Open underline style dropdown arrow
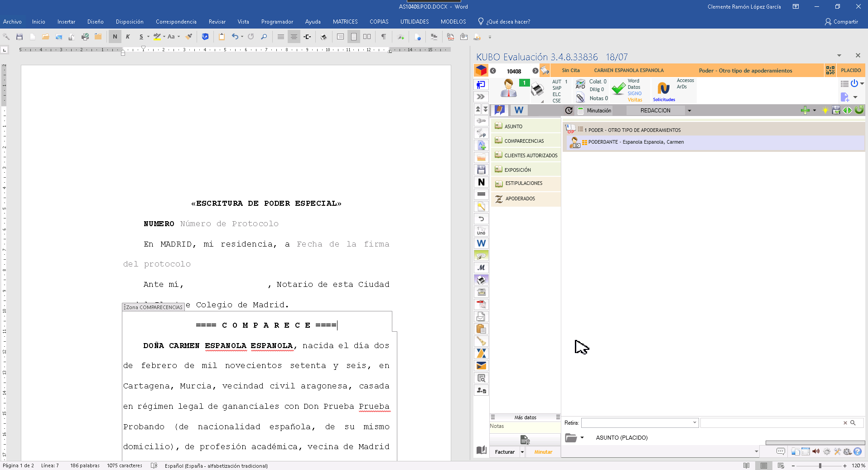 coord(148,37)
